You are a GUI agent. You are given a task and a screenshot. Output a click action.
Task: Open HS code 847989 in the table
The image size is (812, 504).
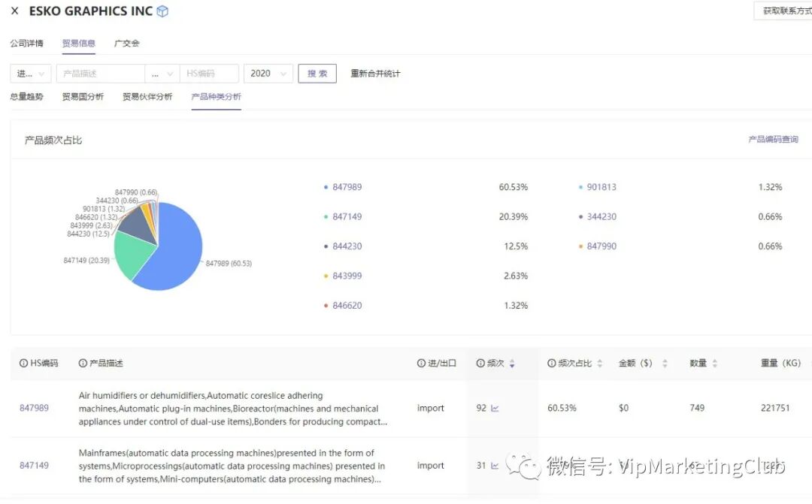pyautogui.click(x=34, y=408)
